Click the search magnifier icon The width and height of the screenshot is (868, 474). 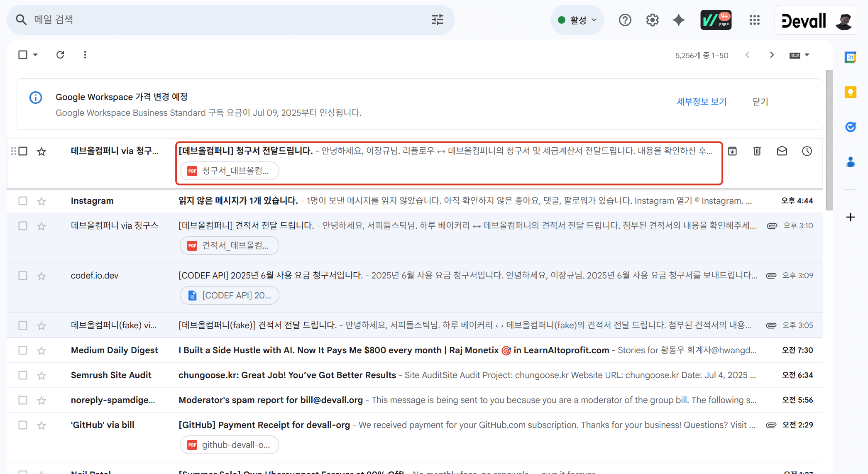click(21, 20)
